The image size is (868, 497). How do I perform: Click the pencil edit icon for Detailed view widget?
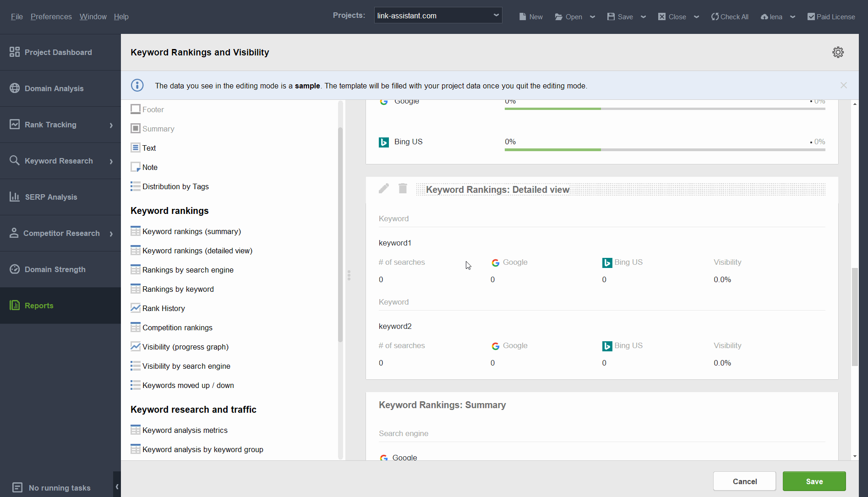tap(384, 189)
